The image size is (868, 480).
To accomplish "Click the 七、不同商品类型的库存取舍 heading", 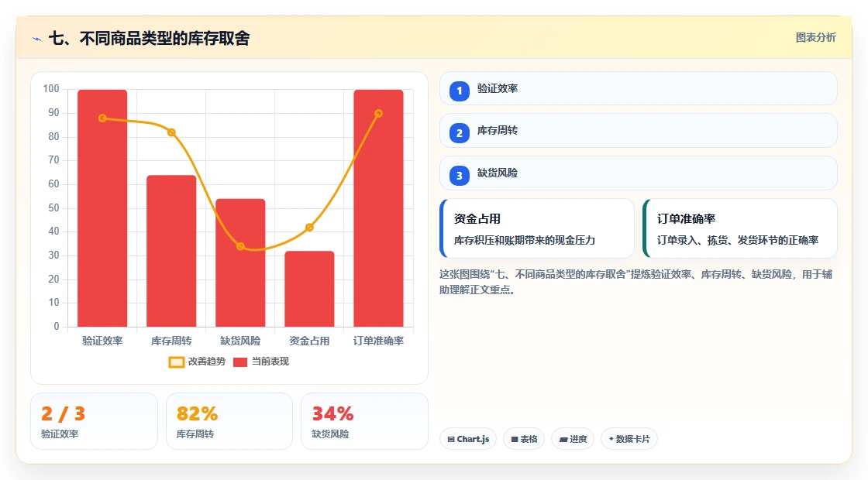I will (149, 38).
